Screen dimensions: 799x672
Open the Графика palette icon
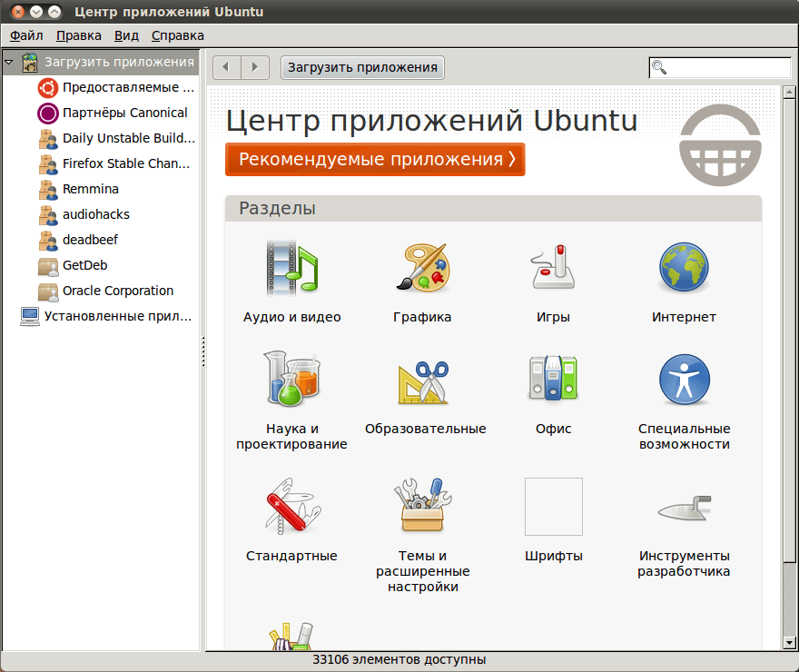tap(423, 268)
